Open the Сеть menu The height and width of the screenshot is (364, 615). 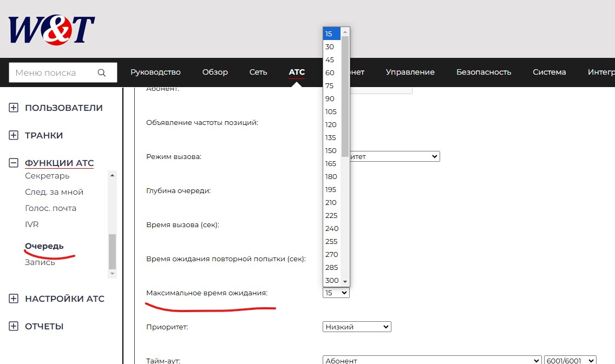point(258,72)
